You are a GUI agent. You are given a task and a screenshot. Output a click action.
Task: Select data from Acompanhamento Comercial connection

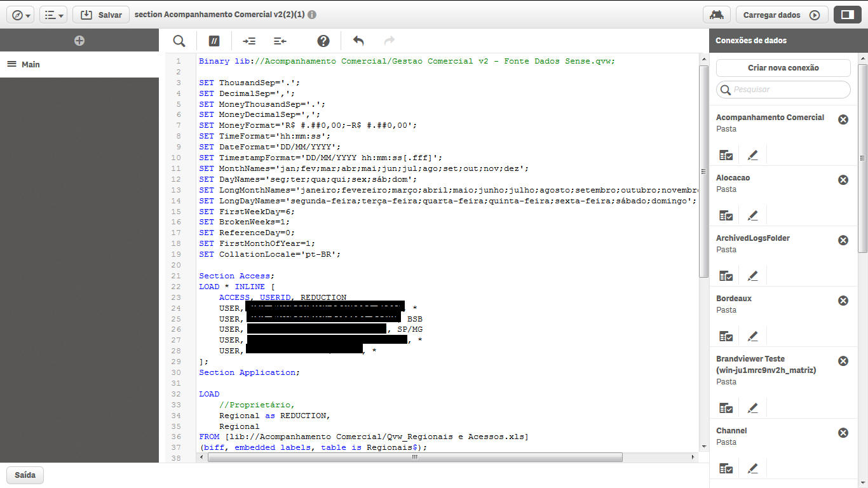pyautogui.click(x=726, y=154)
